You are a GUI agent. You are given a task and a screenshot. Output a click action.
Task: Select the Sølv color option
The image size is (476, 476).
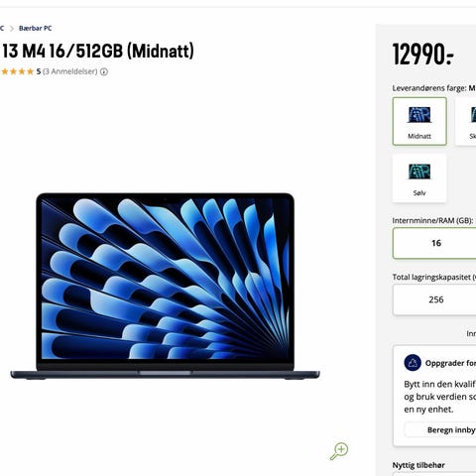point(419,178)
